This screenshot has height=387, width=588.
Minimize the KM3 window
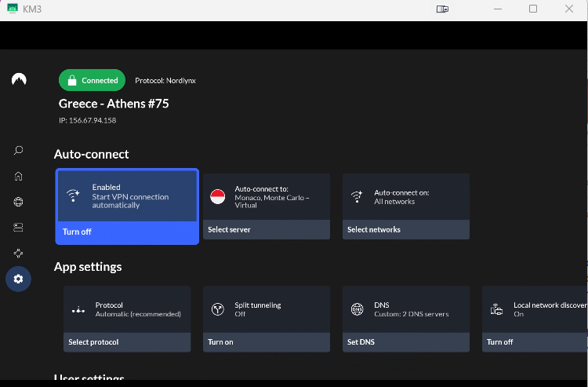point(498,9)
